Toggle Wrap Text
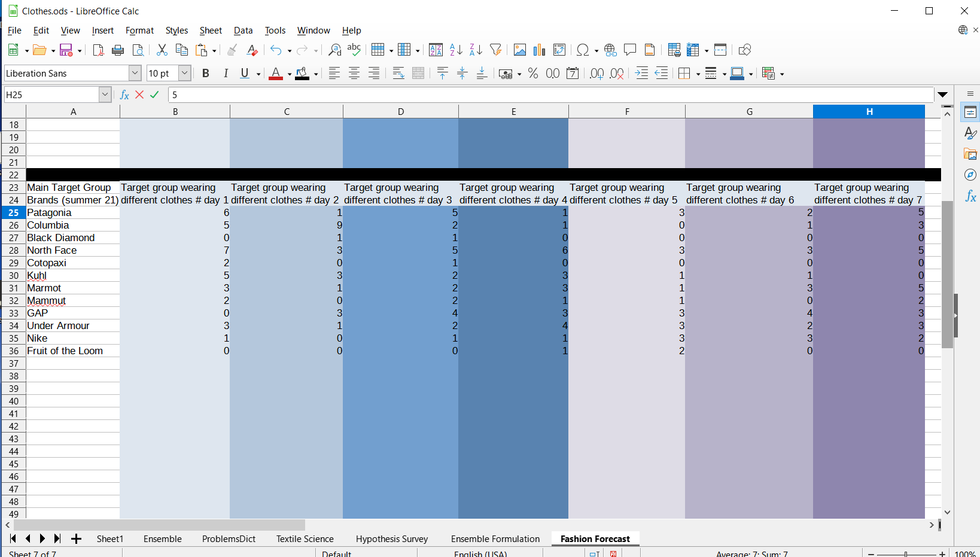The width and height of the screenshot is (980, 557). 398,73
